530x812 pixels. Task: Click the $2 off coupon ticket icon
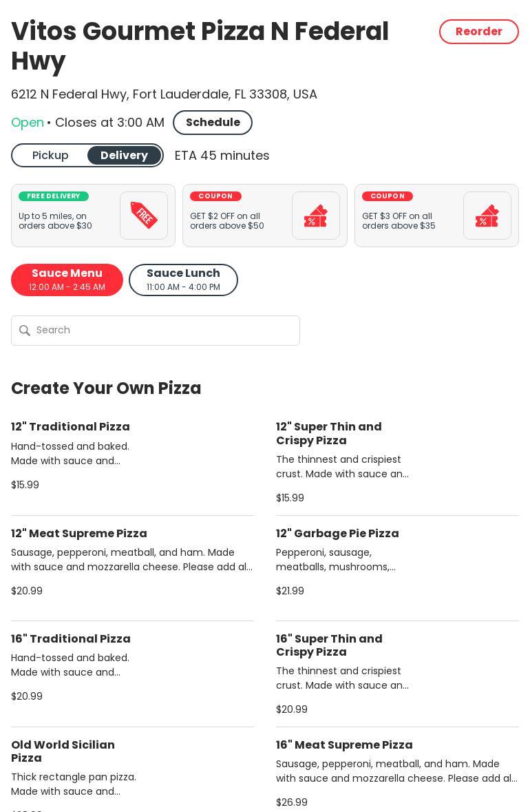(315, 216)
